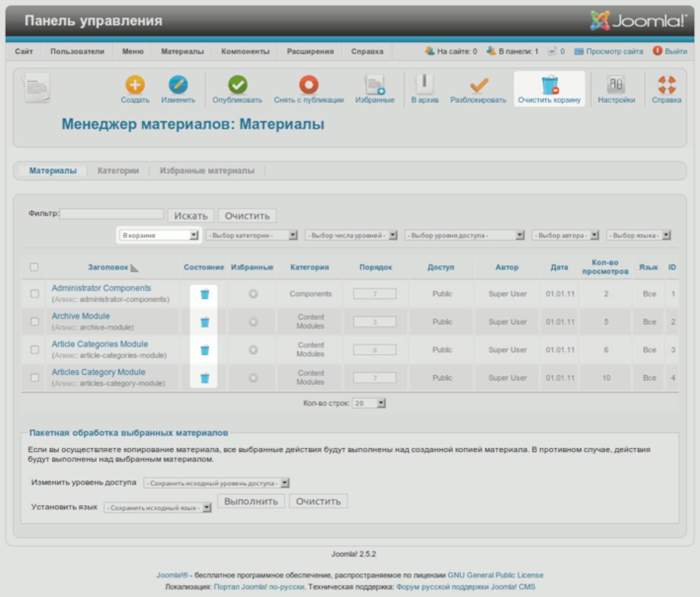Image resolution: width=700 pixels, height=597 pixels.
Task: Click the Снять с публикации red icon
Action: click(308, 85)
